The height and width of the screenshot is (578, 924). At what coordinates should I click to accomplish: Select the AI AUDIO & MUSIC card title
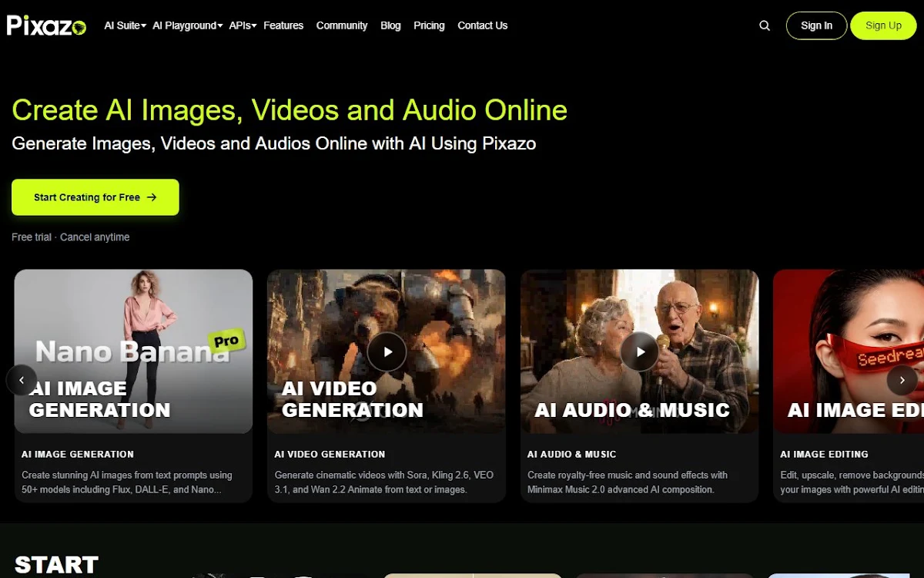coord(572,455)
